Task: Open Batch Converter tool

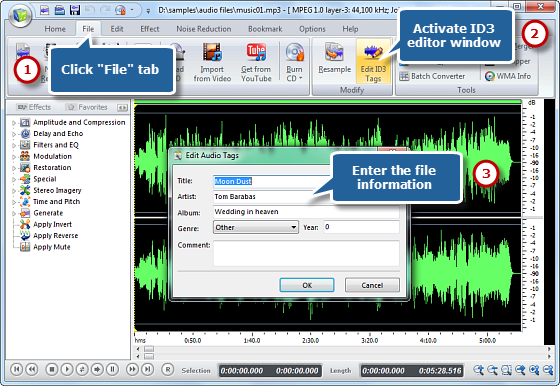Action: click(432, 76)
